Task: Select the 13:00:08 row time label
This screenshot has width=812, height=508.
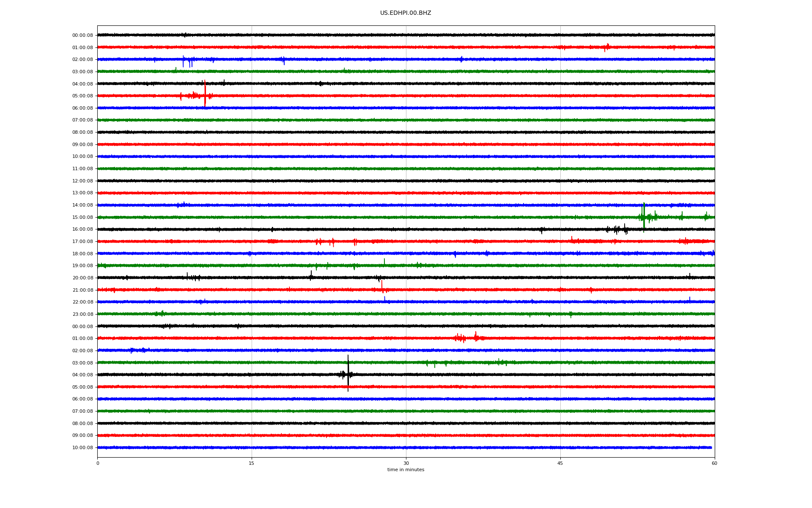Action: coord(82,193)
